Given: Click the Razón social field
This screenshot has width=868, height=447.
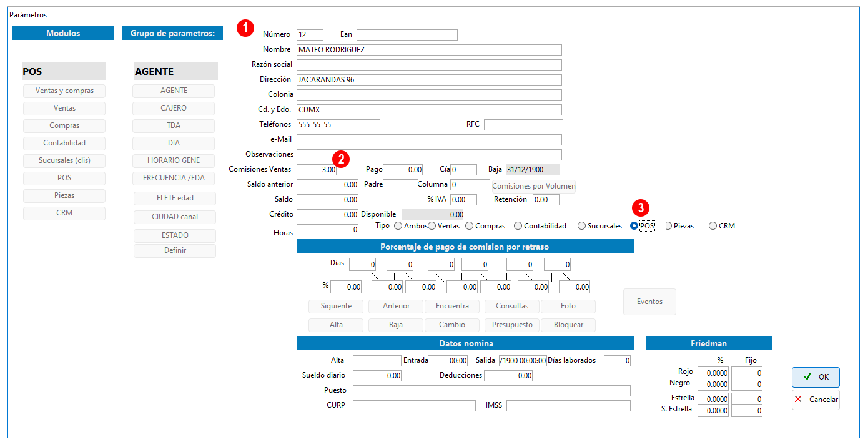Looking at the screenshot, I should coord(429,65).
